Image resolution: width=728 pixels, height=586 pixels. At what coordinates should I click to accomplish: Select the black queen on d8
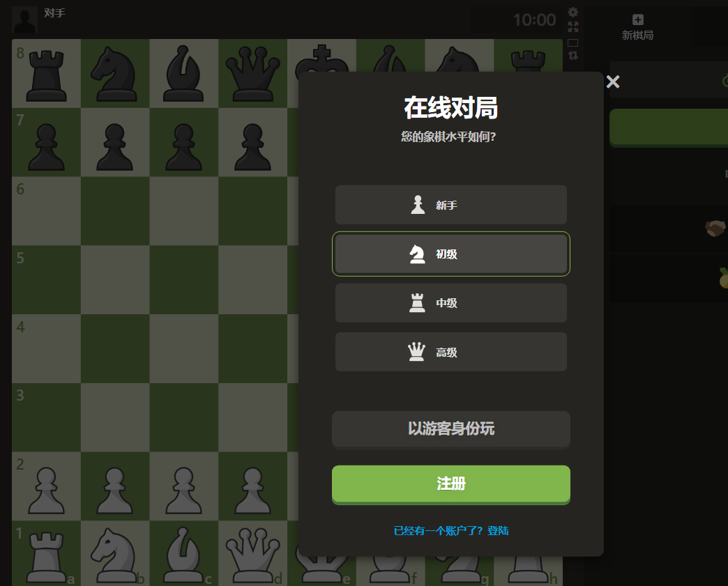(252, 73)
